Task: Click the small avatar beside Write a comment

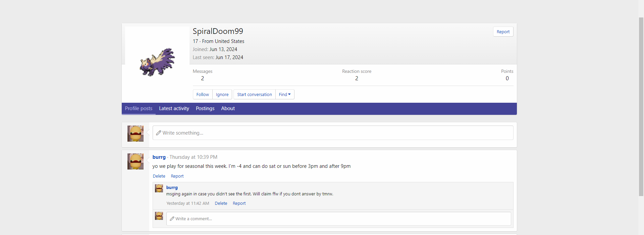Action: tap(159, 216)
